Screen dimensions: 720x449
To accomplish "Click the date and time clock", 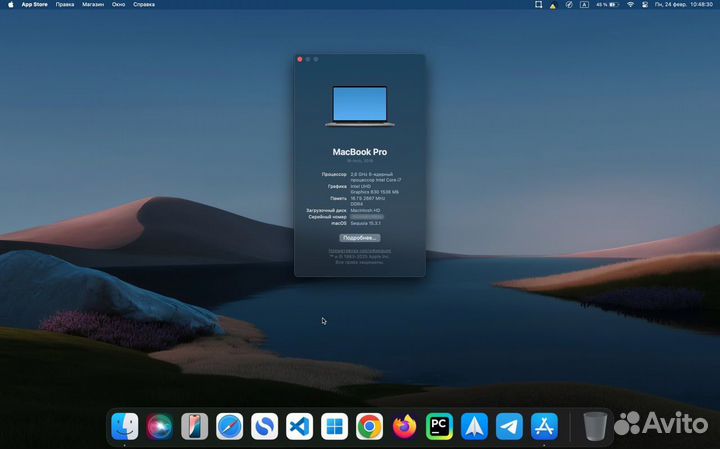I will click(684, 5).
